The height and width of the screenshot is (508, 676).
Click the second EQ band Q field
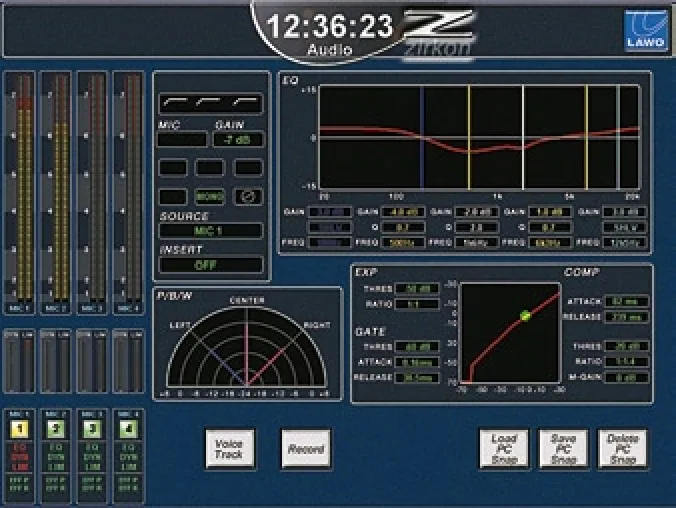(x=403, y=227)
